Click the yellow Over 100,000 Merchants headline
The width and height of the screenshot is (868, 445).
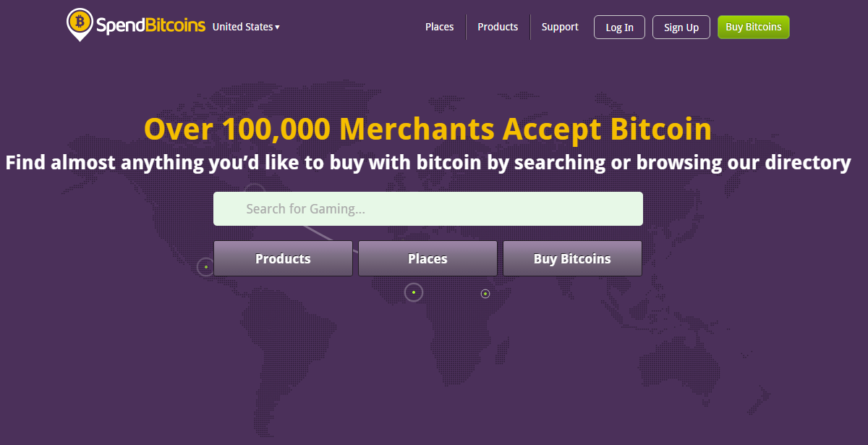[x=428, y=130]
